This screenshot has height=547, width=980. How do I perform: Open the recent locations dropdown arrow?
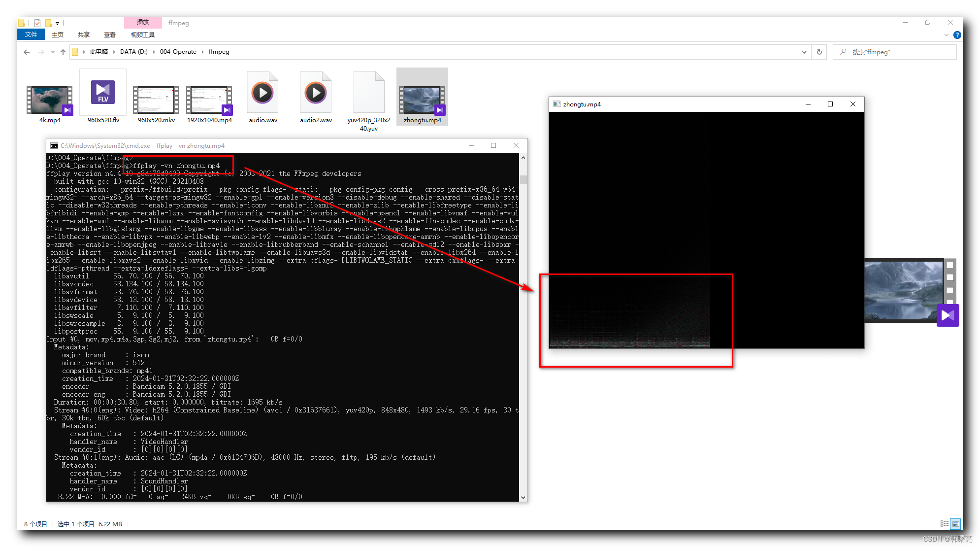click(x=53, y=52)
